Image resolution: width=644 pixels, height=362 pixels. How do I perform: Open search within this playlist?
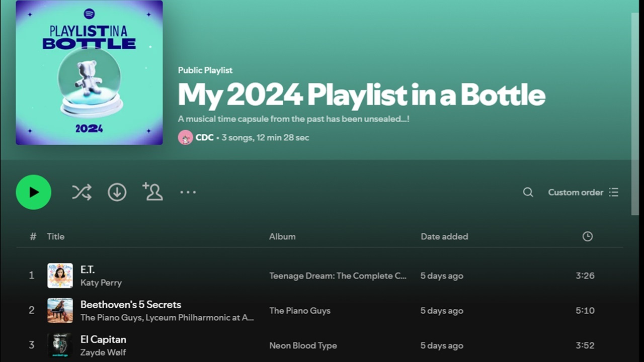[528, 192]
